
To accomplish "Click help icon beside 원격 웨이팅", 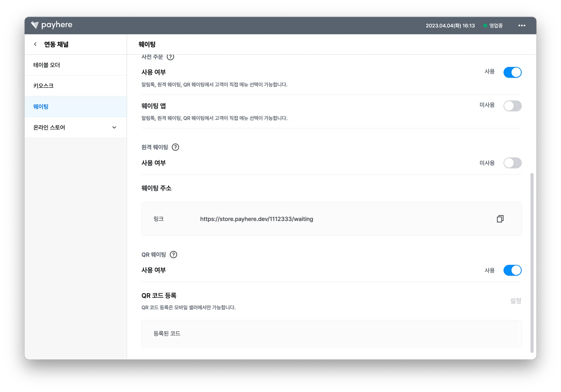I will point(175,147).
